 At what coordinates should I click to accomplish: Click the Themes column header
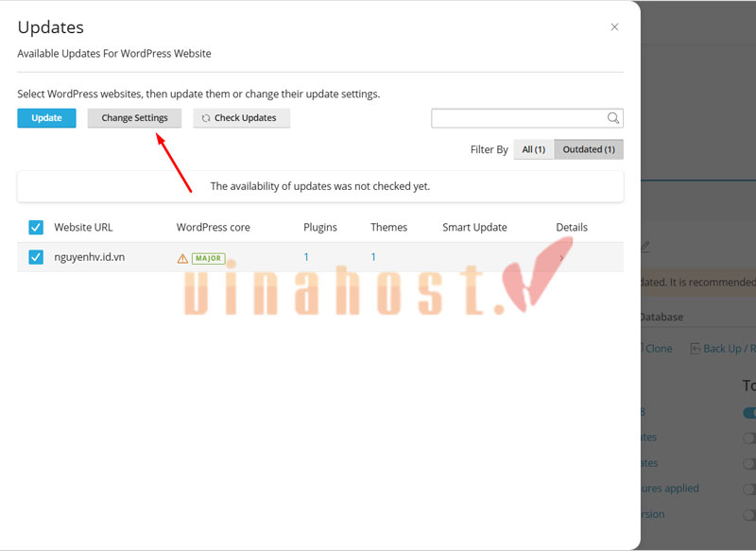tap(388, 227)
